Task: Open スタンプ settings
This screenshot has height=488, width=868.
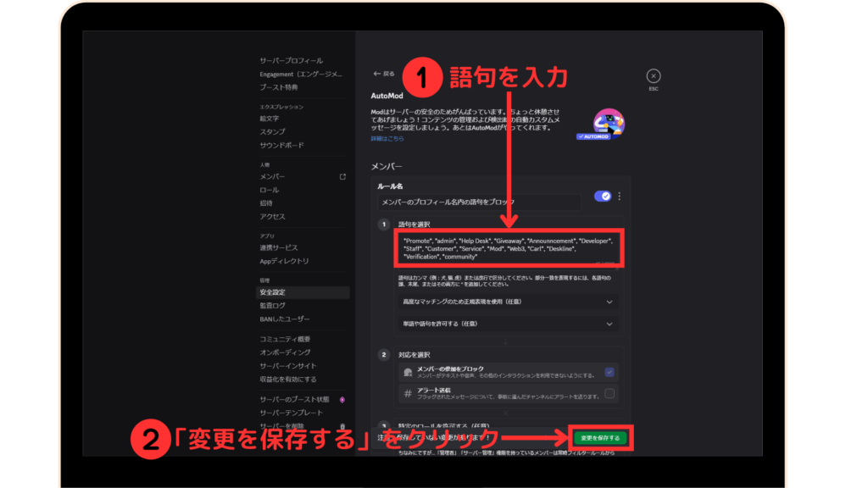Action: tap(273, 131)
